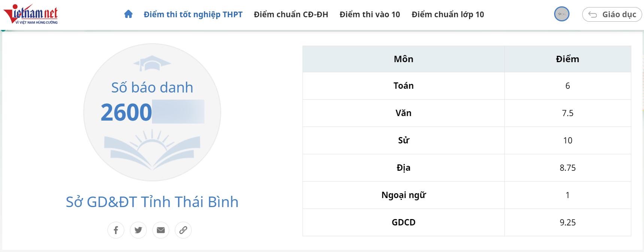This screenshot has height=252, width=644.
Task: Copy the page link using the link icon
Action: click(x=183, y=230)
